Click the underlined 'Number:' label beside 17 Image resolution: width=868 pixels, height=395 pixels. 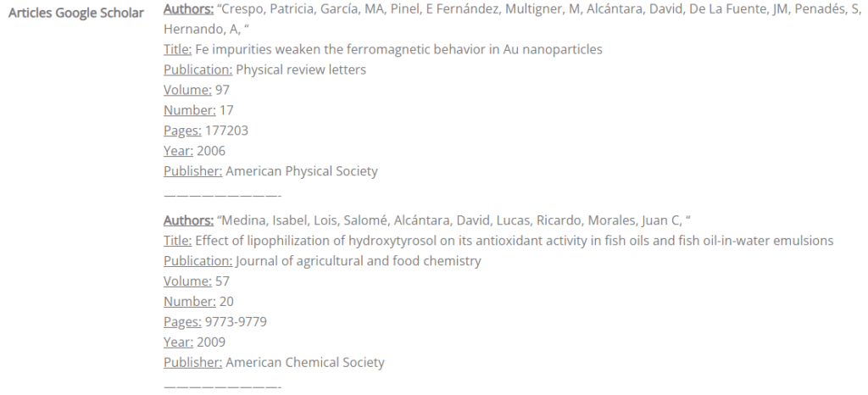(x=189, y=110)
